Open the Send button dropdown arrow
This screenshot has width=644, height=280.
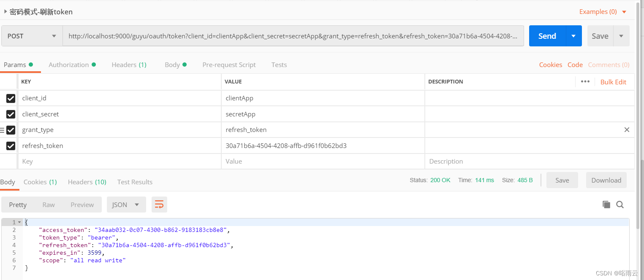(573, 36)
